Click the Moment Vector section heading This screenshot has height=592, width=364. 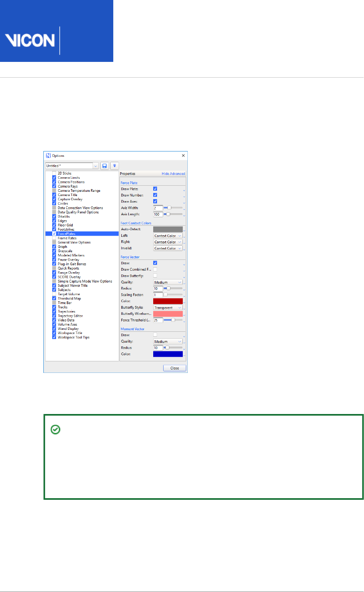[132, 329]
